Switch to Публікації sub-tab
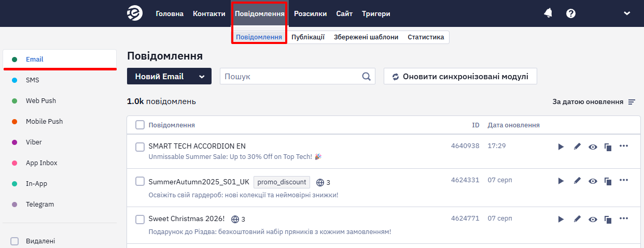 click(308, 37)
